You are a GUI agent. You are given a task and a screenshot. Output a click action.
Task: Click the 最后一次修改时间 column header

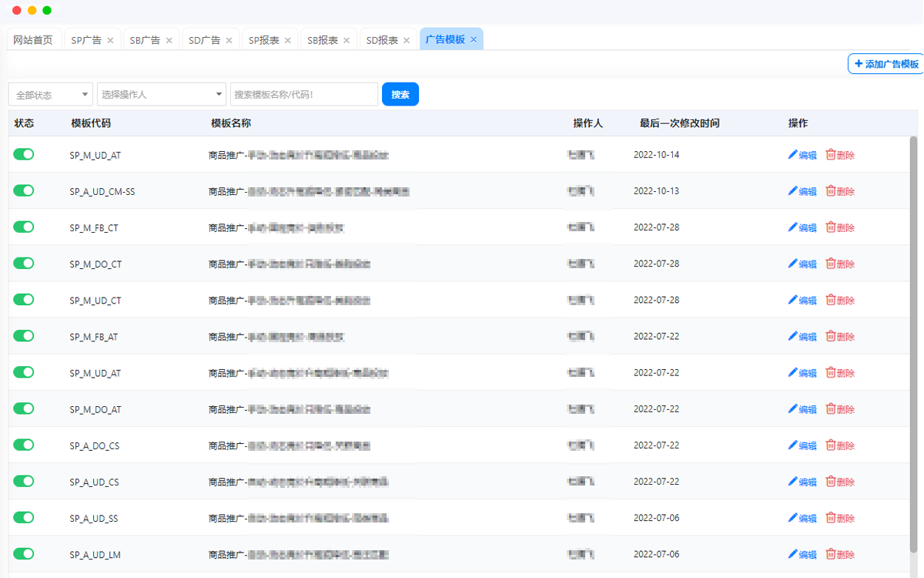click(x=680, y=123)
